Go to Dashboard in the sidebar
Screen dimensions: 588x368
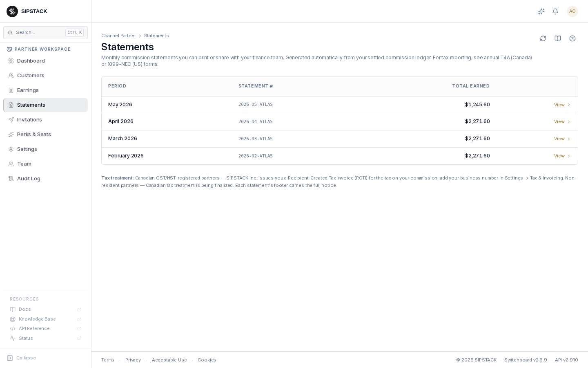pyautogui.click(x=45, y=61)
